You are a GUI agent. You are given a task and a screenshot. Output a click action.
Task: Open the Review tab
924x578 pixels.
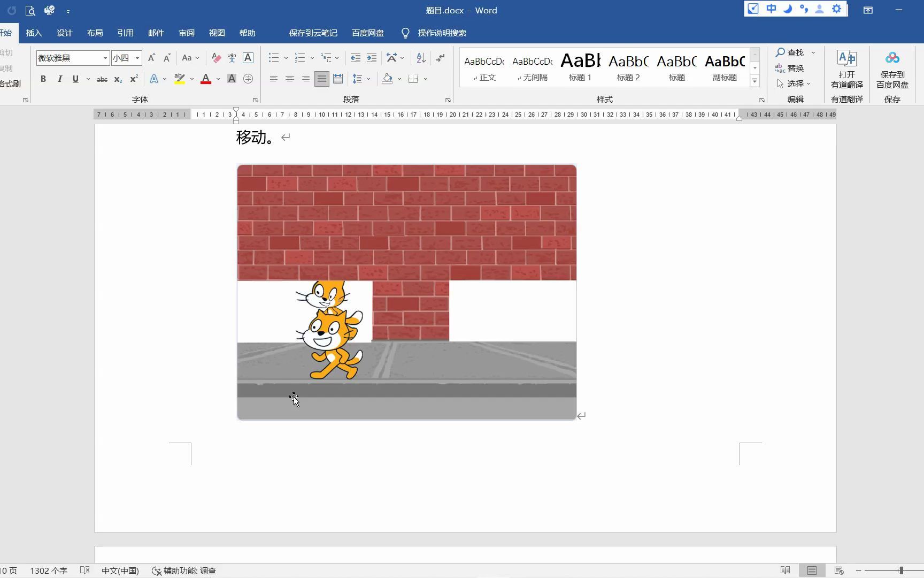tap(186, 33)
